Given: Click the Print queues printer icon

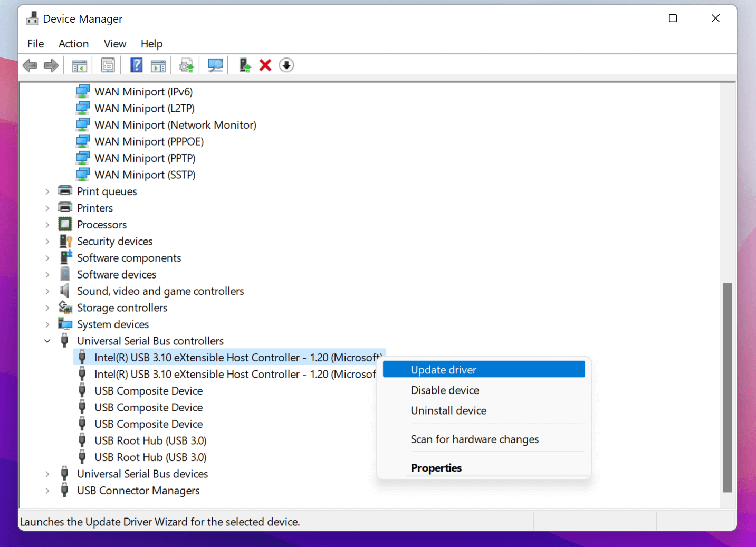Looking at the screenshot, I should coord(65,191).
